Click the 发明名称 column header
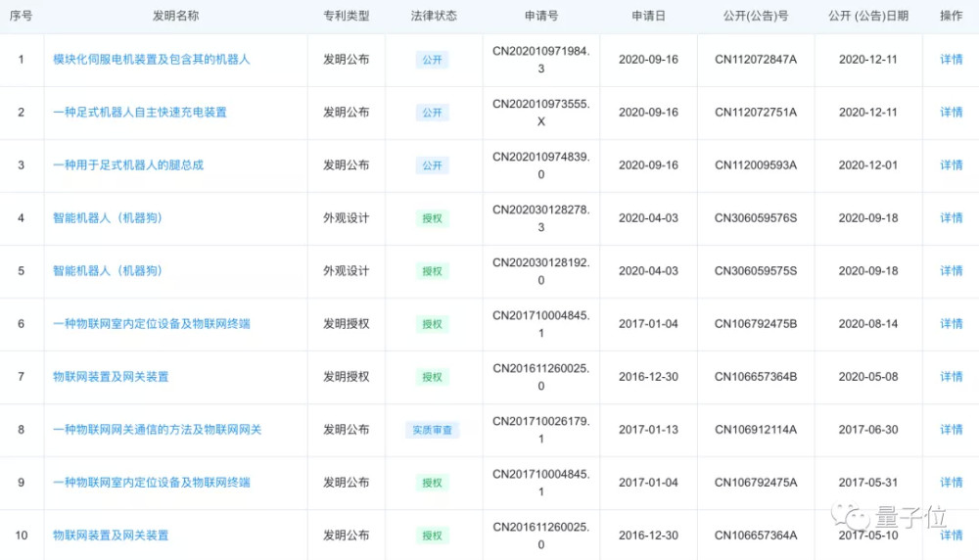 [175, 16]
